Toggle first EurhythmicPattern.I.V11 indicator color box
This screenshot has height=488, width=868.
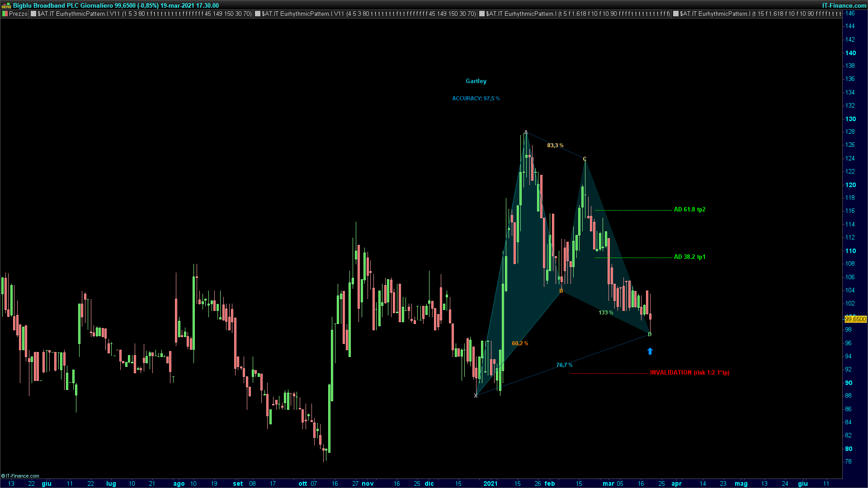click(33, 14)
